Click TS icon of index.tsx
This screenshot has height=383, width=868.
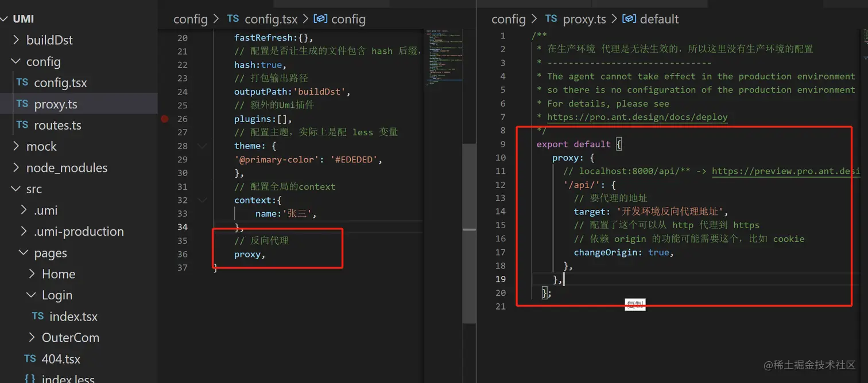tap(38, 315)
